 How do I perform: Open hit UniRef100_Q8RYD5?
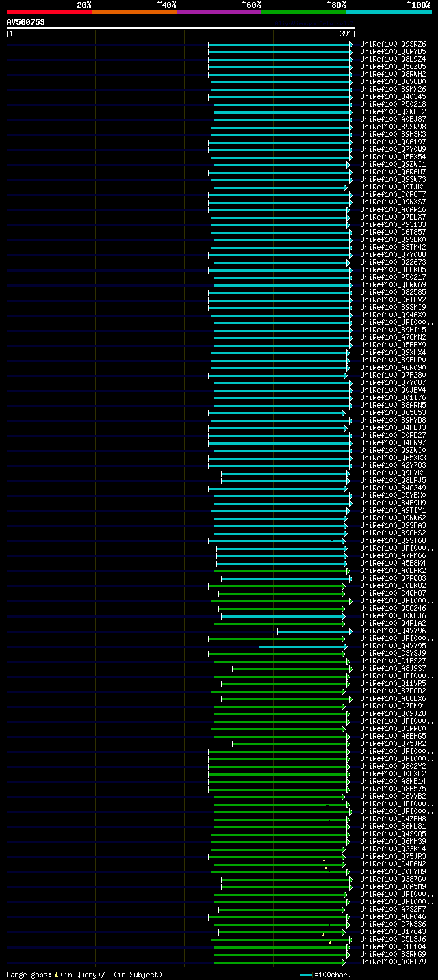point(394,51)
